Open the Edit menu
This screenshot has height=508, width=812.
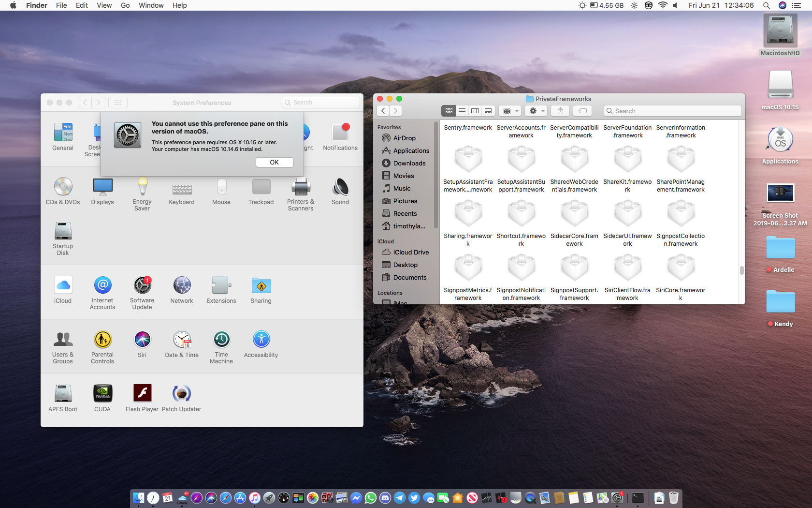82,5
